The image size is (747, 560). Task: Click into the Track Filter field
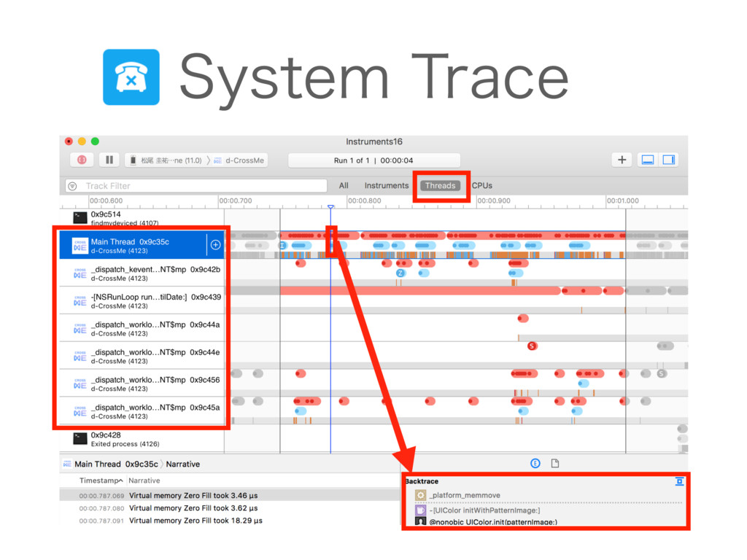pos(196,186)
